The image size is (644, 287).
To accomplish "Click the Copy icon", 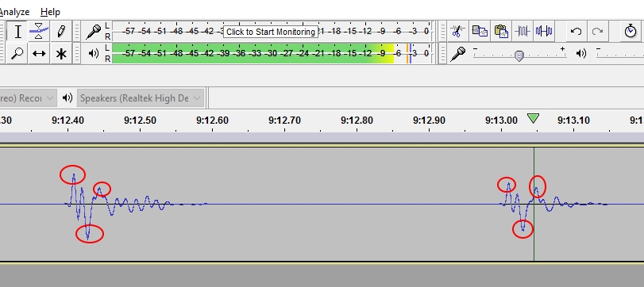I will coord(480,31).
